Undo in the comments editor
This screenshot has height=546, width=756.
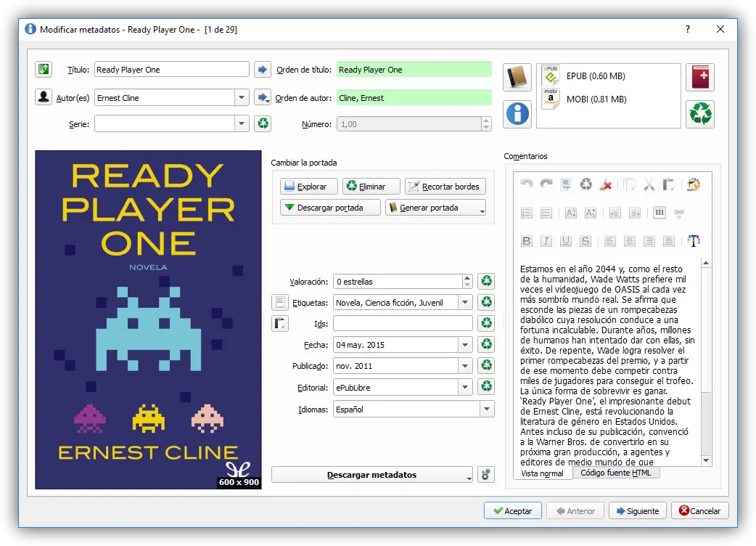[x=527, y=184]
